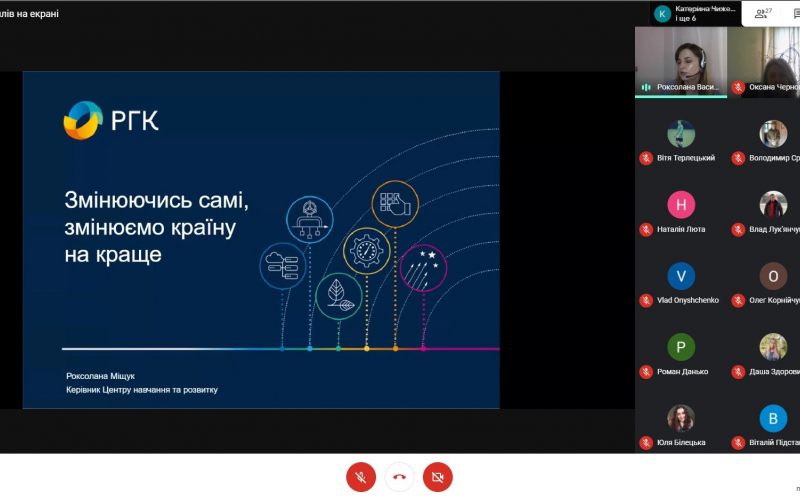
Task: Click the cloud server icon on slide
Action: click(283, 266)
